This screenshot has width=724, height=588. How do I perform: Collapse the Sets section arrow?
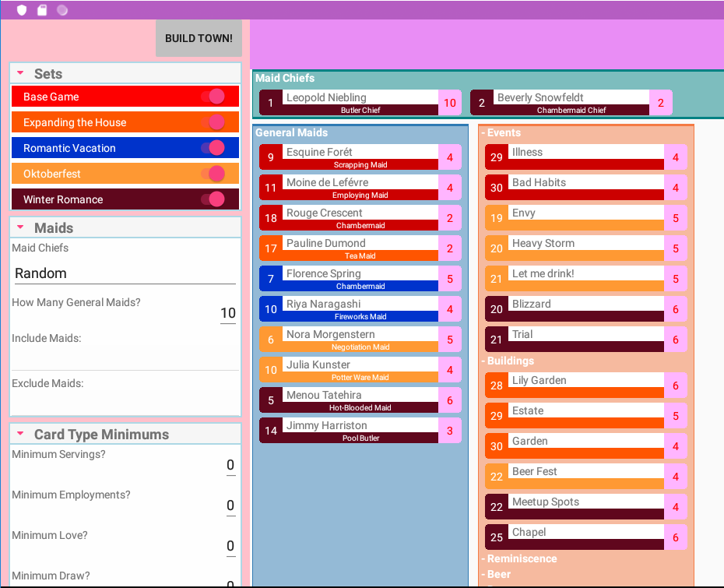20,73
